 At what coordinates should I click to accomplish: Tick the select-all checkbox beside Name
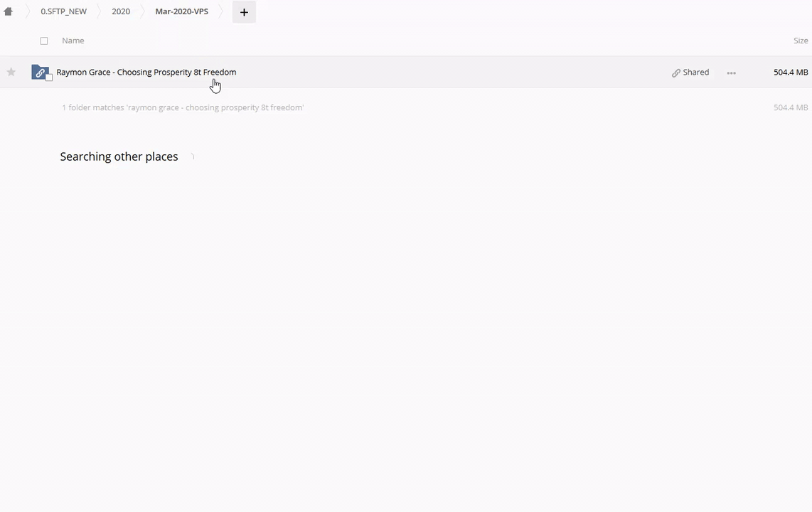(x=44, y=41)
